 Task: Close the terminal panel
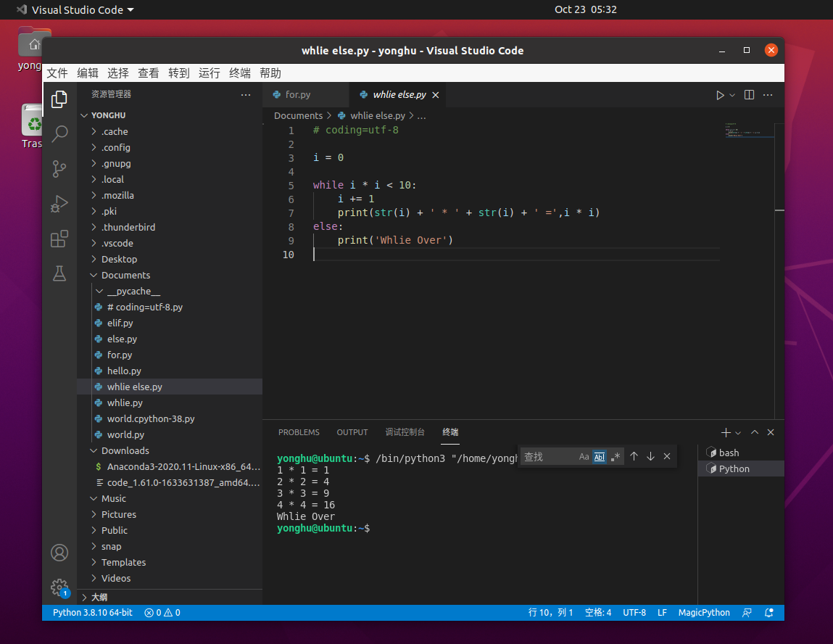771,432
